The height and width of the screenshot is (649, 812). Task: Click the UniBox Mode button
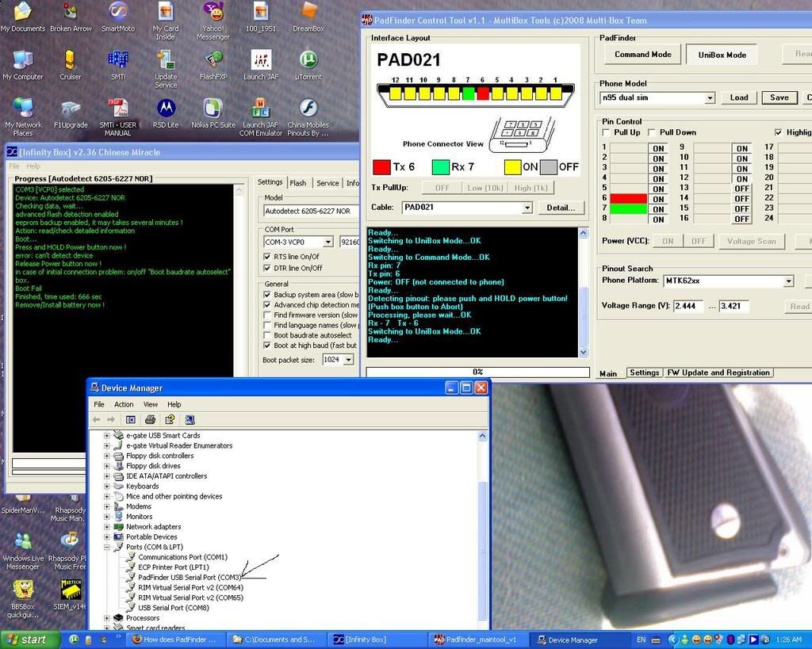click(722, 55)
